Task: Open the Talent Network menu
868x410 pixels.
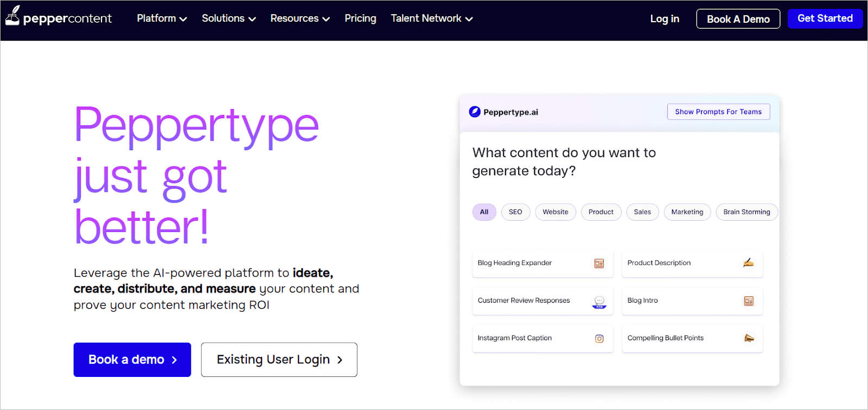Action: (432, 18)
